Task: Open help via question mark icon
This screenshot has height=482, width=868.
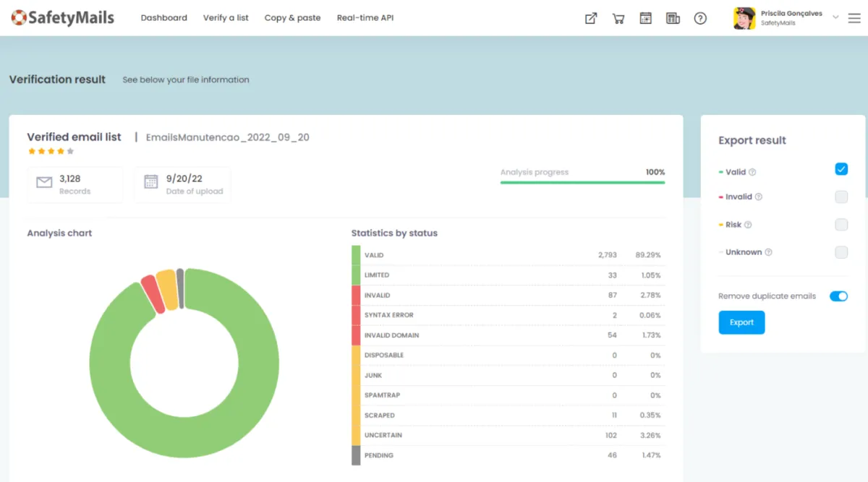Action: (700, 19)
